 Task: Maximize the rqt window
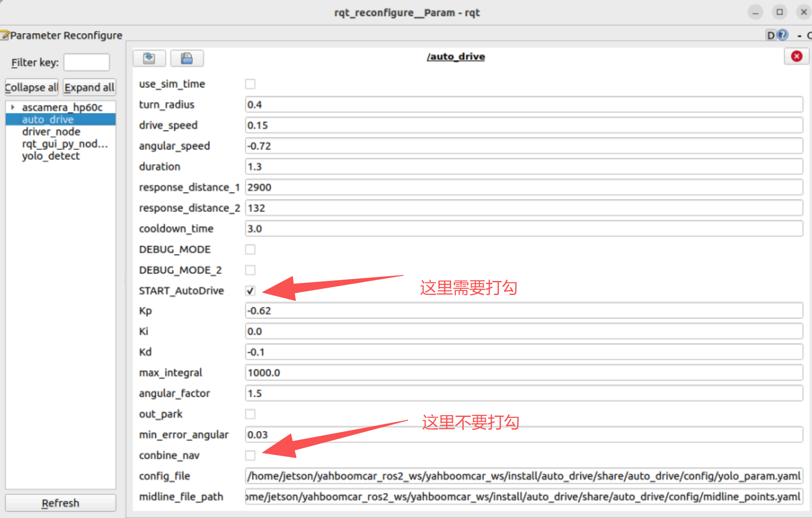pos(780,12)
